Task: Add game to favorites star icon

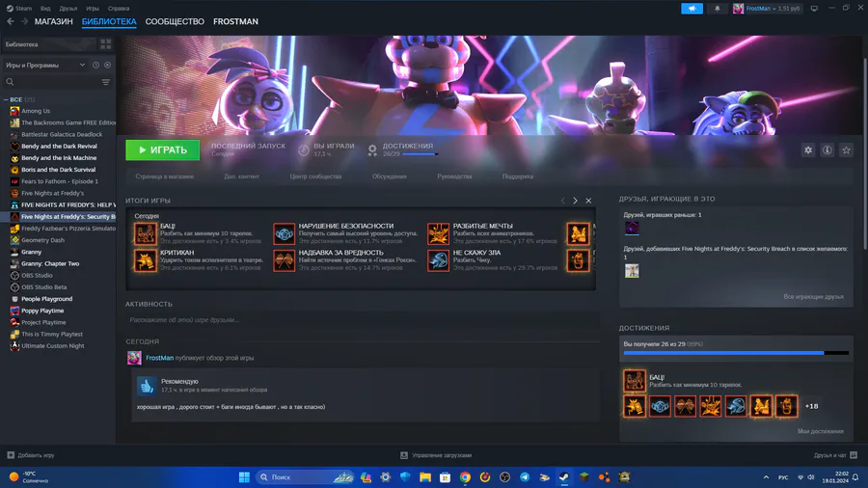Action: click(846, 149)
